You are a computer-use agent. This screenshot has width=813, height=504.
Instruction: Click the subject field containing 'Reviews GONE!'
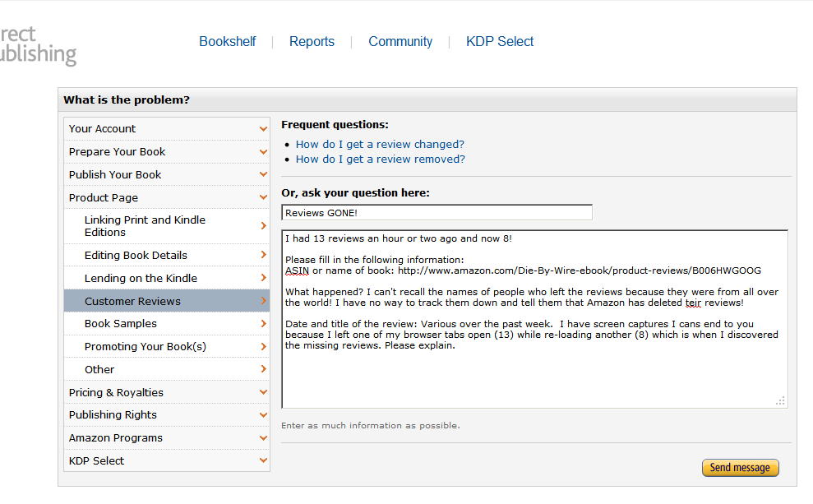(x=437, y=213)
